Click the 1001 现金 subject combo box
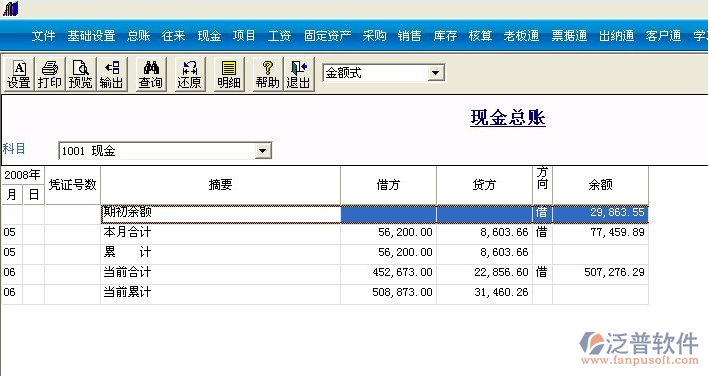Screen dimensions: 709x376 [x=165, y=151]
